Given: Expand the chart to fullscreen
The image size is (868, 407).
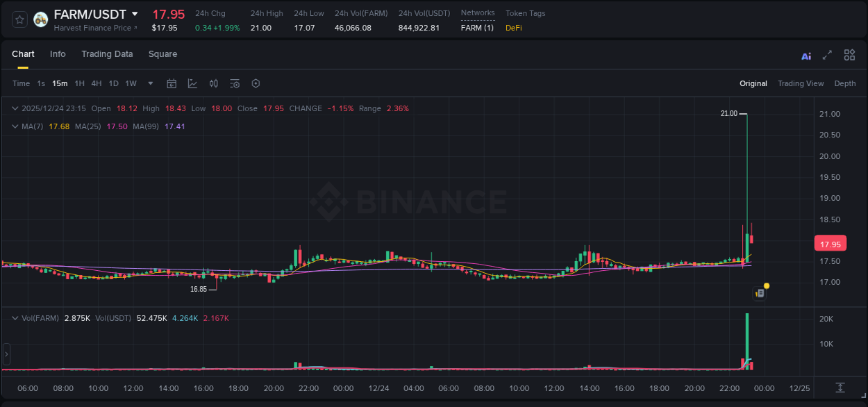Looking at the screenshot, I should (826, 55).
